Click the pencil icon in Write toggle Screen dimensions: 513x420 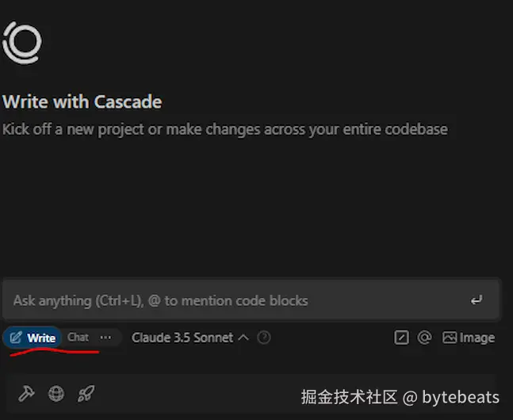[x=15, y=338]
